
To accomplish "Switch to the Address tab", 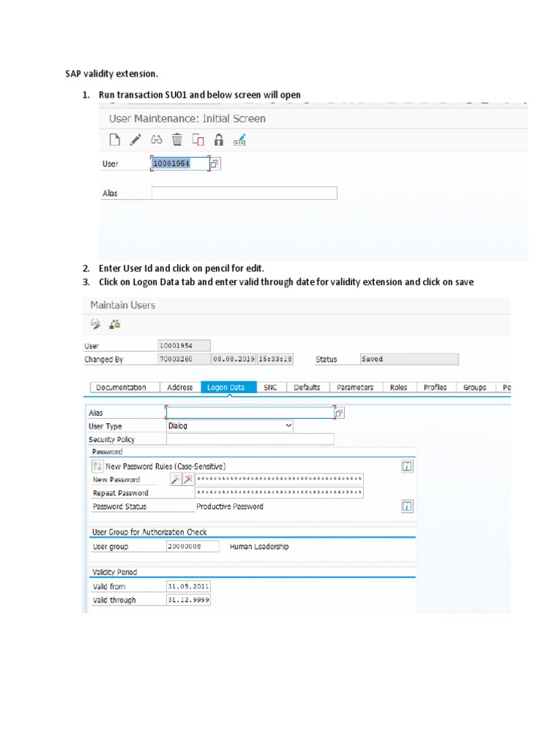I will (180, 387).
